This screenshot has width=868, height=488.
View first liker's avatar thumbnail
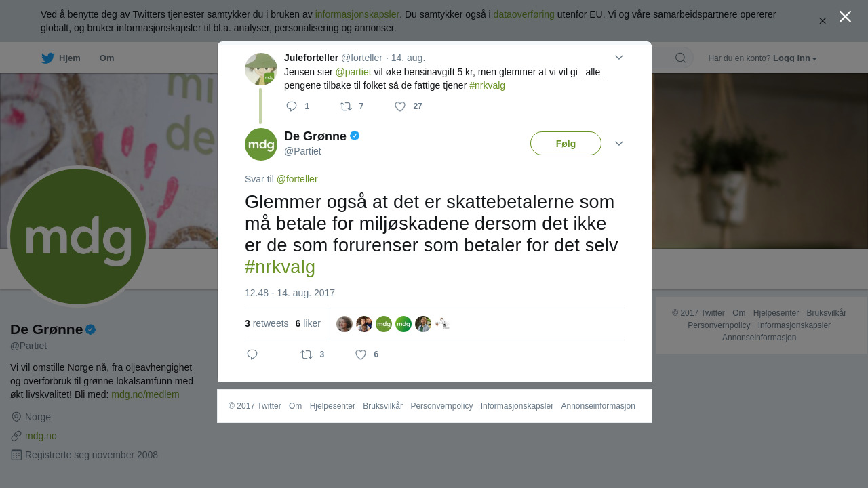pyautogui.click(x=344, y=324)
